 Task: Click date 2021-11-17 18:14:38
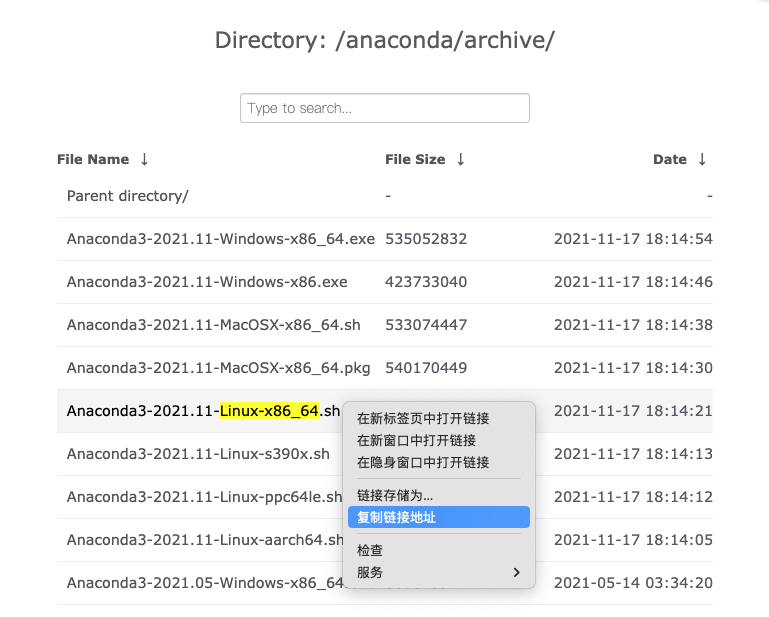coord(633,325)
